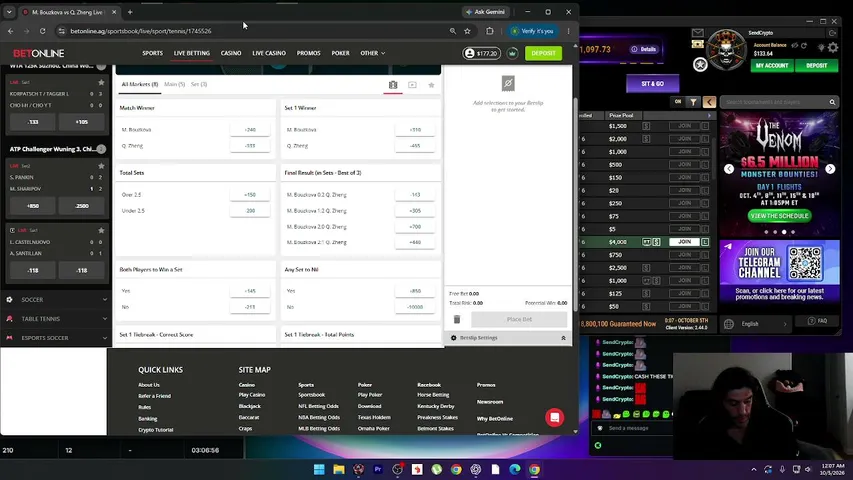Clear betslip with trash can icon
The image size is (853, 480).
click(457, 319)
